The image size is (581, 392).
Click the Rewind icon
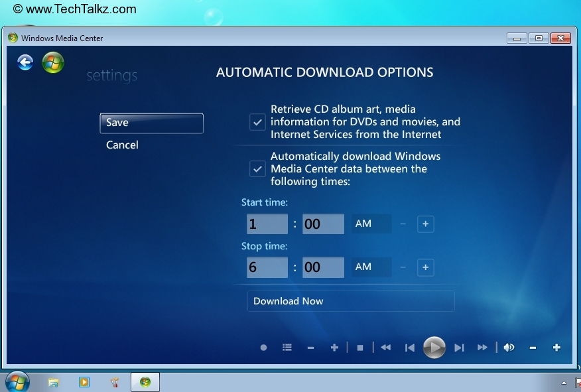point(385,347)
